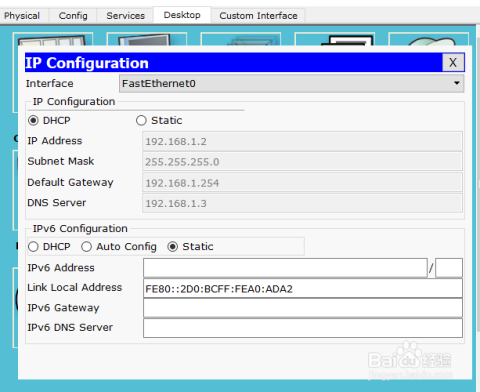Click the Default Gateway field 192.168.1.254
The image size is (480, 392).
tap(302, 183)
